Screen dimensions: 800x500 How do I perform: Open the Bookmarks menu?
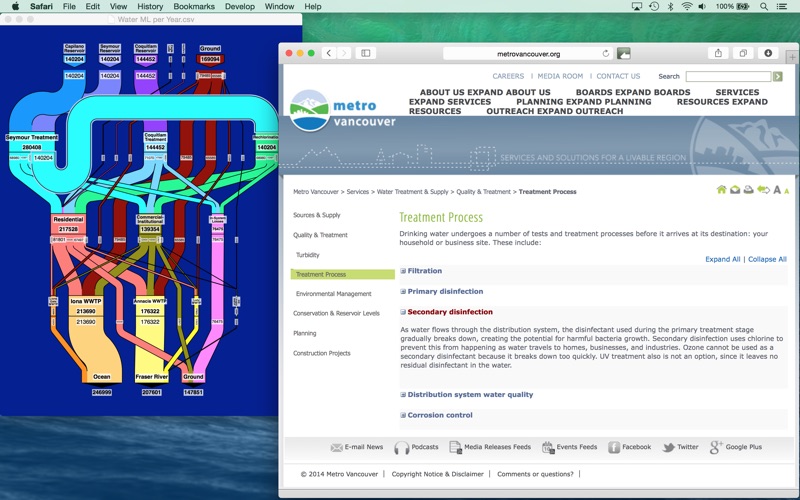click(194, 7)
